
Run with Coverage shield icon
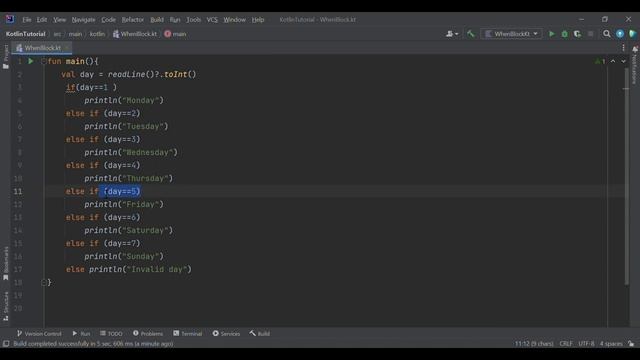click(x=577, y=34)
